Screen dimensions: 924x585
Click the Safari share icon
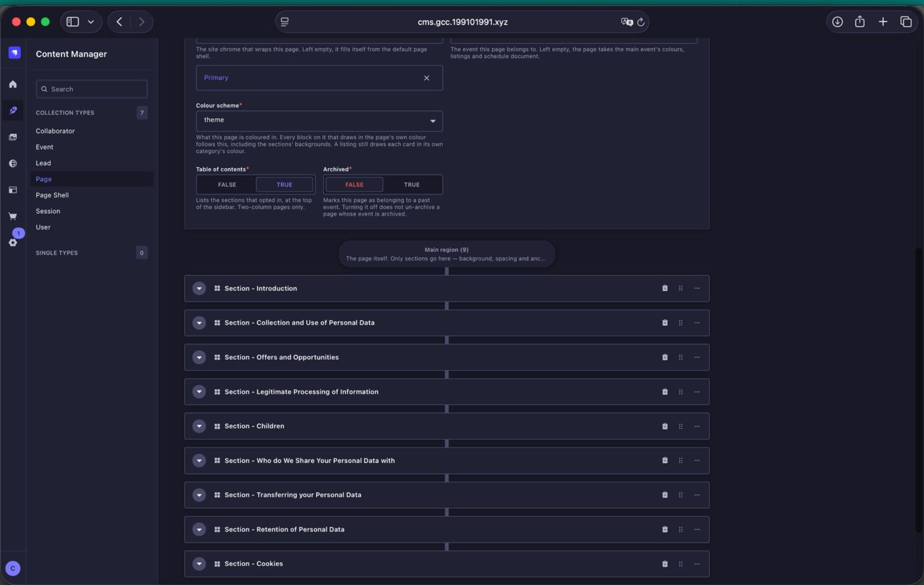coord(859,22)
